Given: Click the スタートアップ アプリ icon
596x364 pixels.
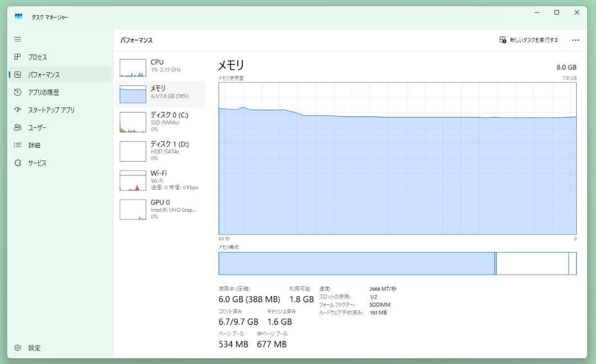Looking at the screenshot, I should (18, 110).
